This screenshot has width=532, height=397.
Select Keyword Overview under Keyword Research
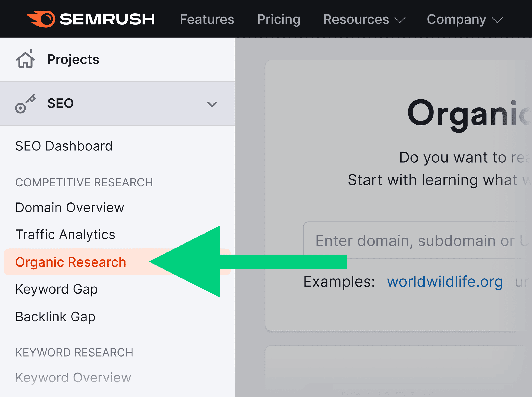[x=73, y=377]
